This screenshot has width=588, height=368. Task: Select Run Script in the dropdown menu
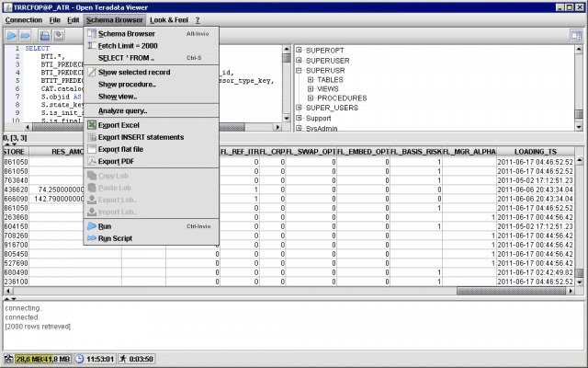pyautogui.click(x=151, y=238)
